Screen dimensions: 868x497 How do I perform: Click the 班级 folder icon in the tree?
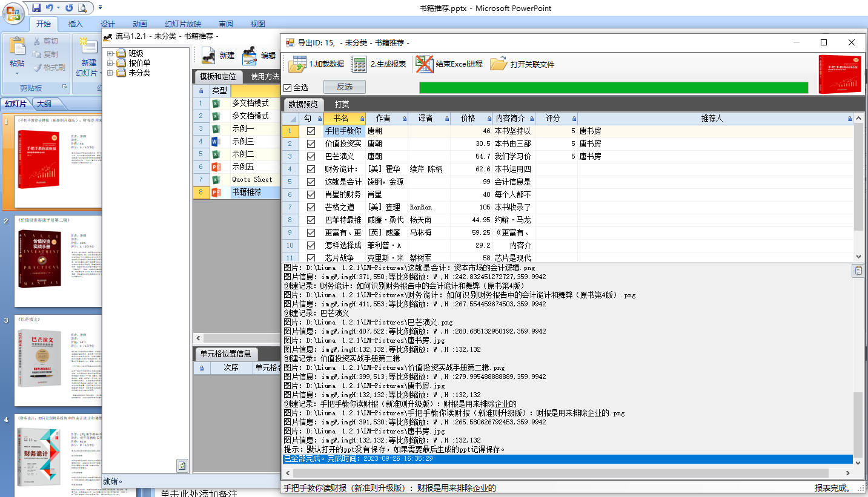(x=121, y=53)
